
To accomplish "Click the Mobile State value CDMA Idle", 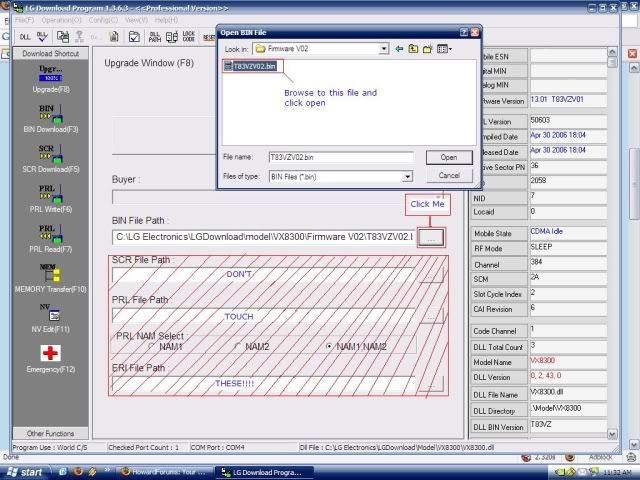I will (547, 231).
